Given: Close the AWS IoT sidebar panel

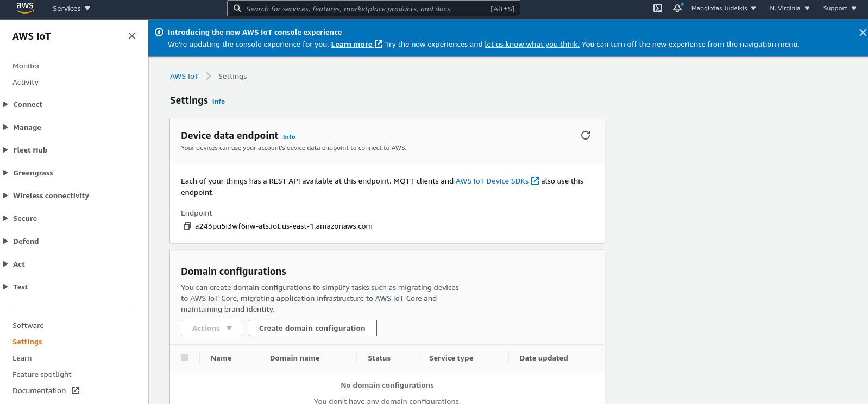Looking at the screenshot, I should point(131,36).
